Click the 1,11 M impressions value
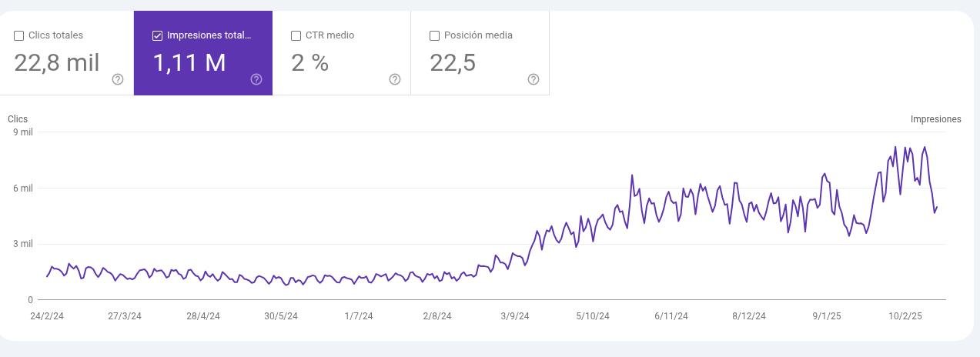Viewport: 980px width, 357px height. coord(189,63)
